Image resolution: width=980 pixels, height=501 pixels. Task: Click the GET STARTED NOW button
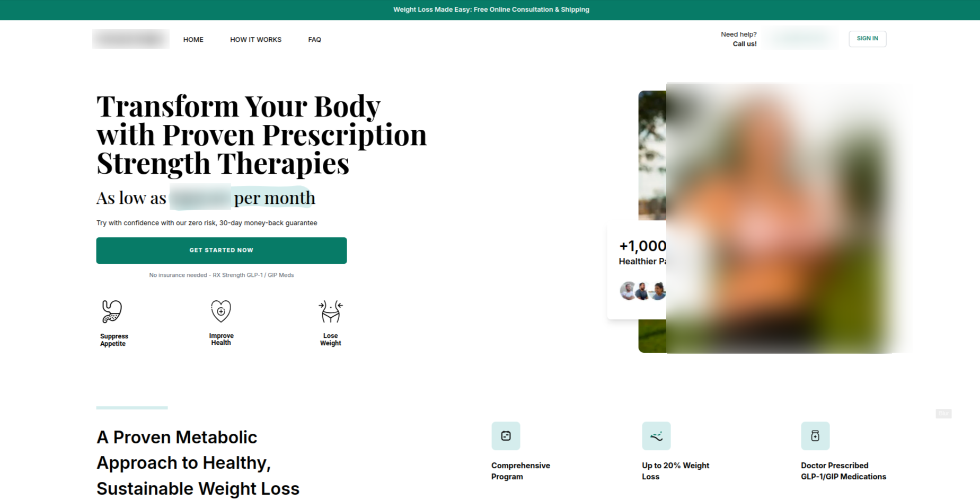[222, 250]
